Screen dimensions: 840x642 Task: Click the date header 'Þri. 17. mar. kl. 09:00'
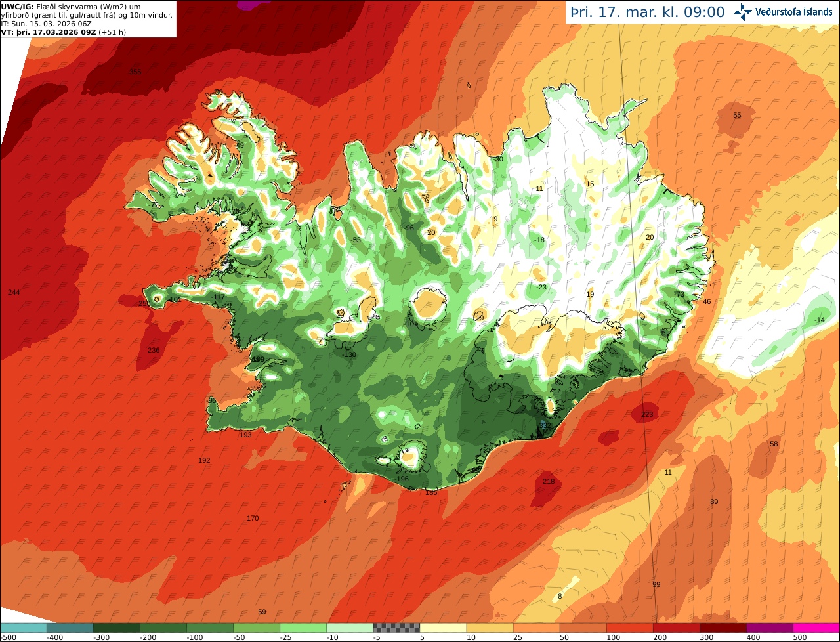(647, 12)
